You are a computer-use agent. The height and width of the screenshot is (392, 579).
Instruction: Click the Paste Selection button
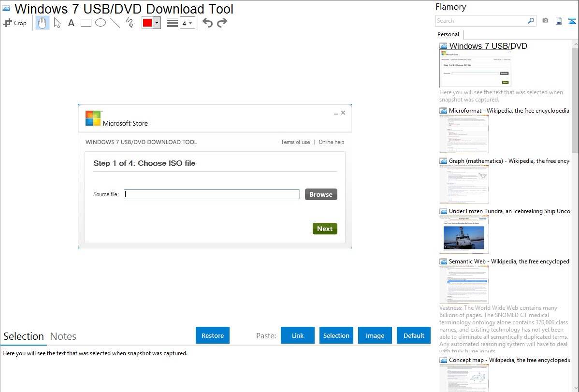tap(336, 335)
